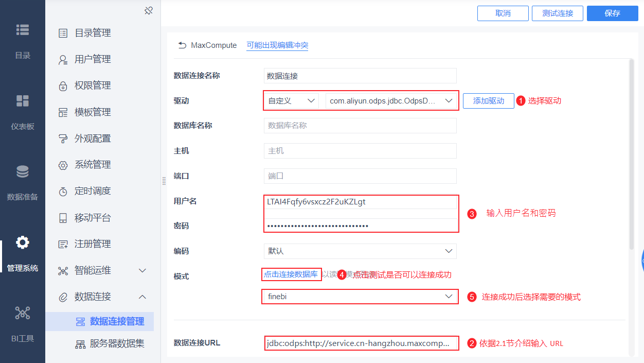Click the MaxCompute back label
This screenshot has width=644, height=363.
[214, 45]
